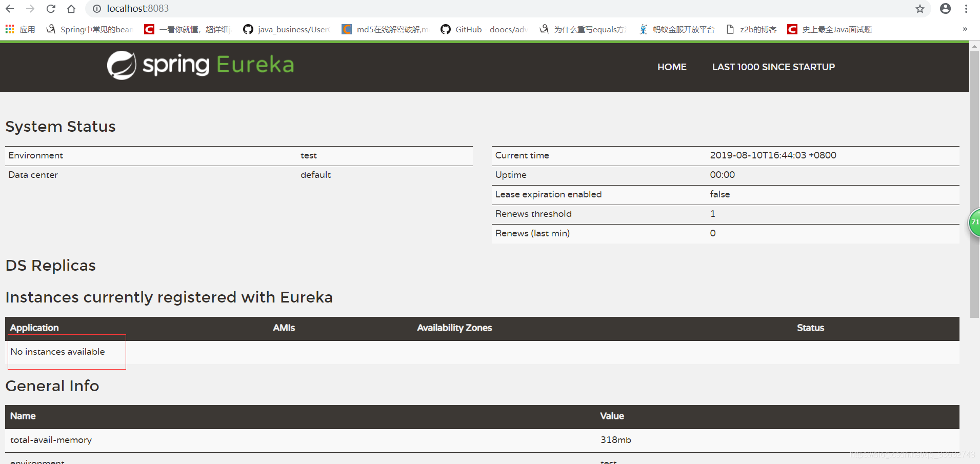Click the scrollbar up arrow
The image size is (980, 464).
click(974, 46)
